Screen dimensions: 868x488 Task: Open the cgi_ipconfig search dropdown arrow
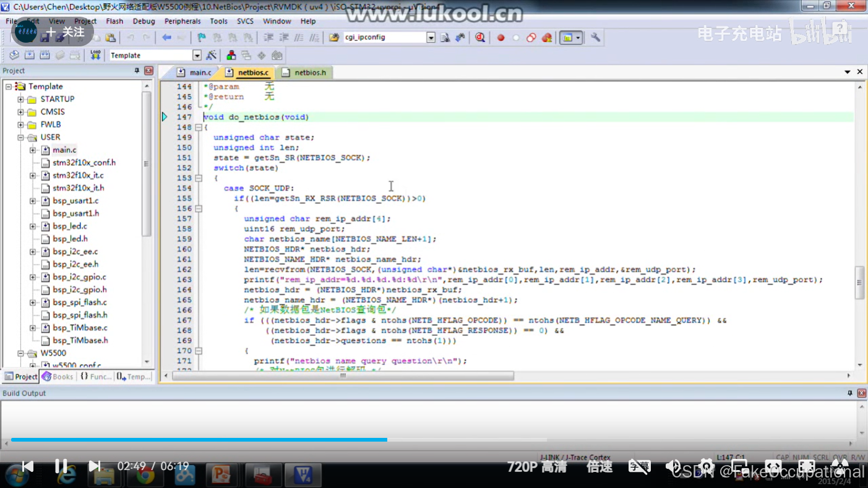(431, 38)
